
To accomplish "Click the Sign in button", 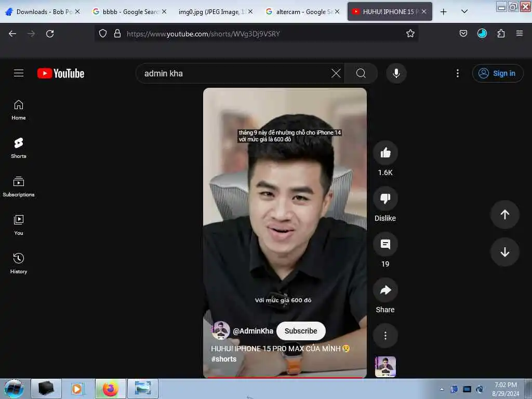I will [x=497, y=73].
